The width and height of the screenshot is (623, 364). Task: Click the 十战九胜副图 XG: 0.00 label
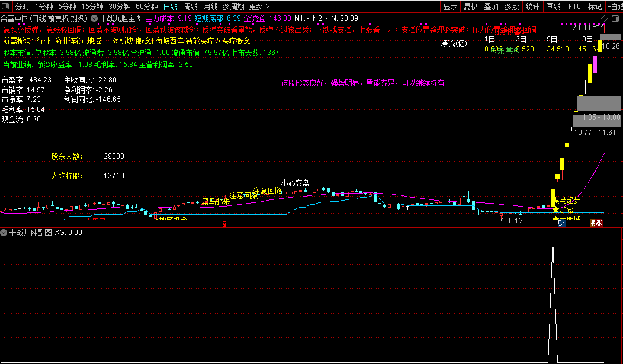[46, 233]
